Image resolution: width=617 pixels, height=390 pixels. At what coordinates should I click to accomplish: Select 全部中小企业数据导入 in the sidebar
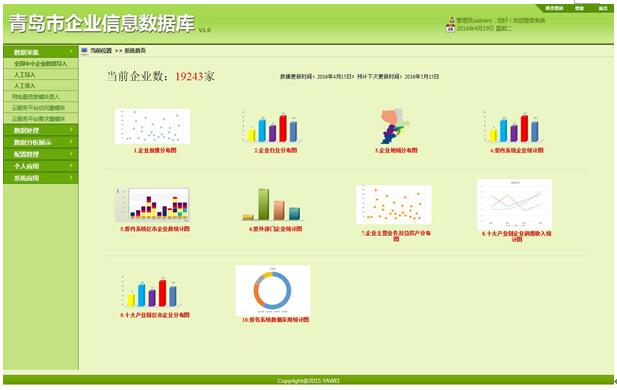(x=41, y=63)
